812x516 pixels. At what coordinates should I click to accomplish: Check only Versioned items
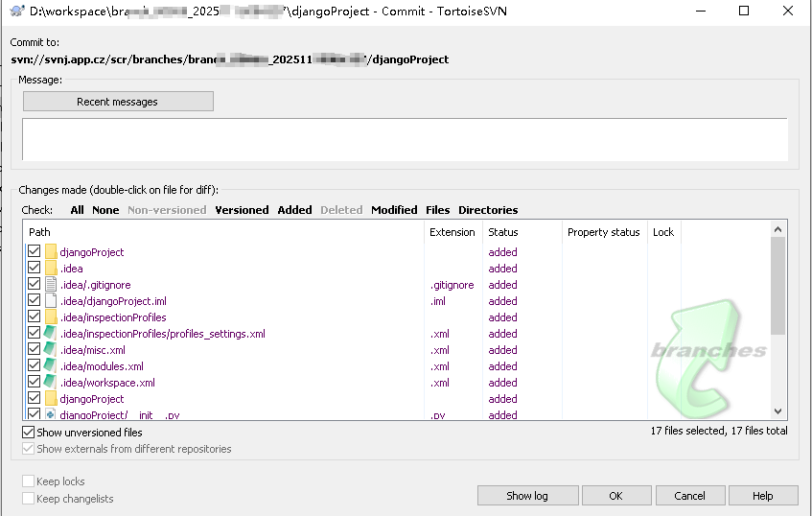242,210
